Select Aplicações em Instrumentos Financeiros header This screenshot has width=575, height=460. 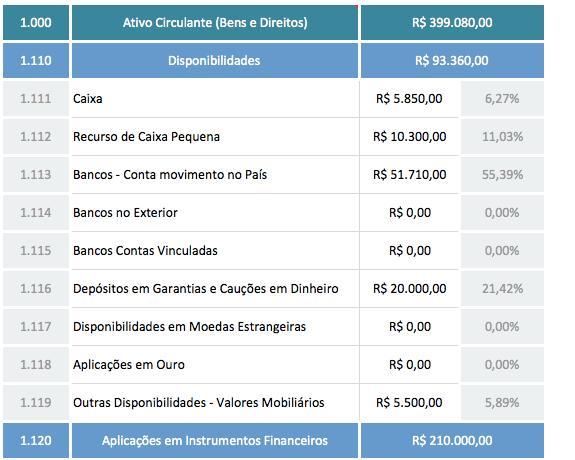[x=215, y=441]
